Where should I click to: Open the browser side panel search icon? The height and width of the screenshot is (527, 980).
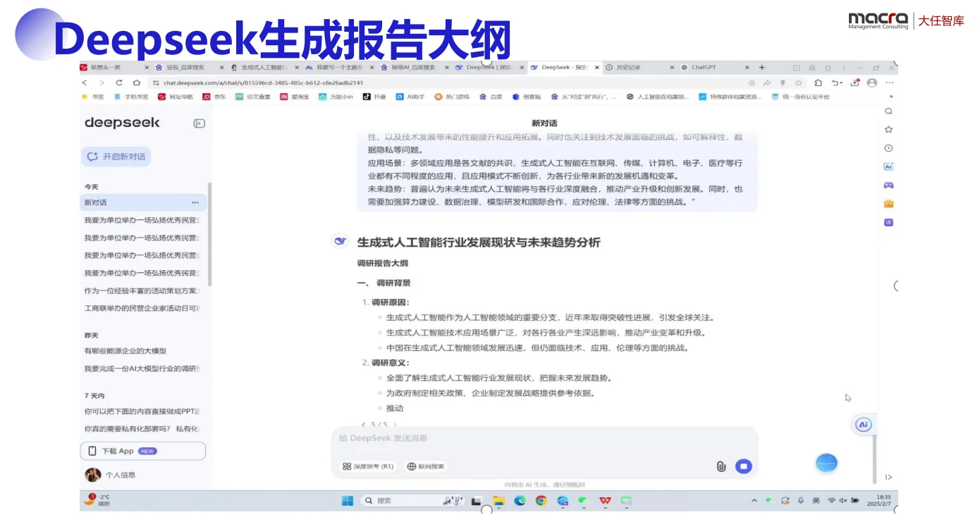click(x=888, y=111)
